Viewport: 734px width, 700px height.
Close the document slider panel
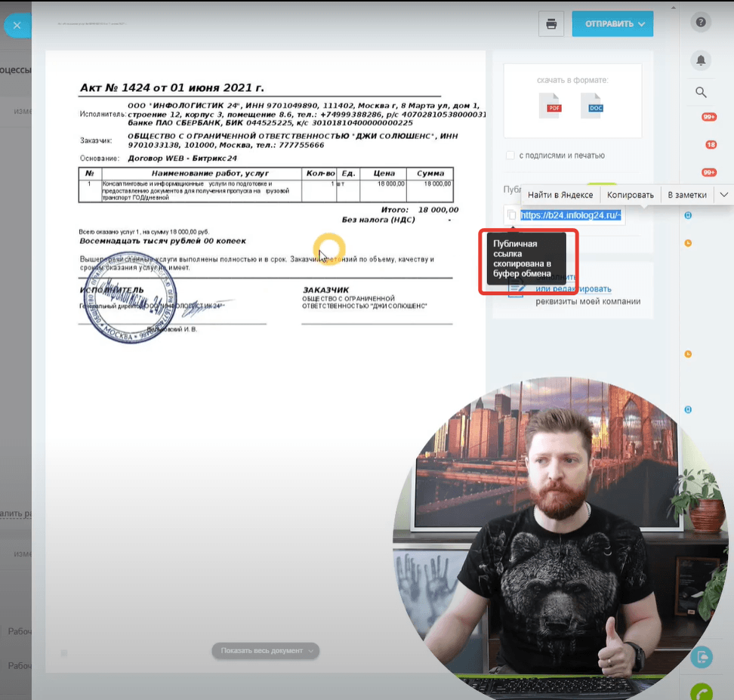tap(17, 25)
